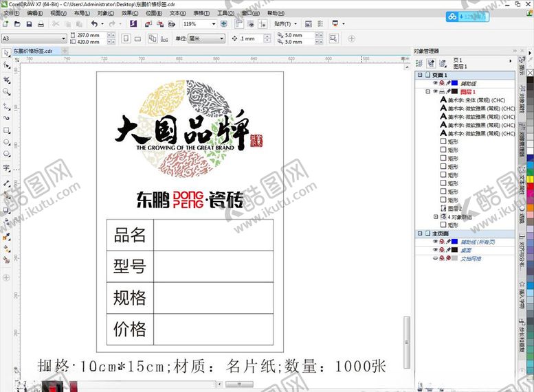Select the Interactive Fill tool
534x392 pixels.
(6, 249)
